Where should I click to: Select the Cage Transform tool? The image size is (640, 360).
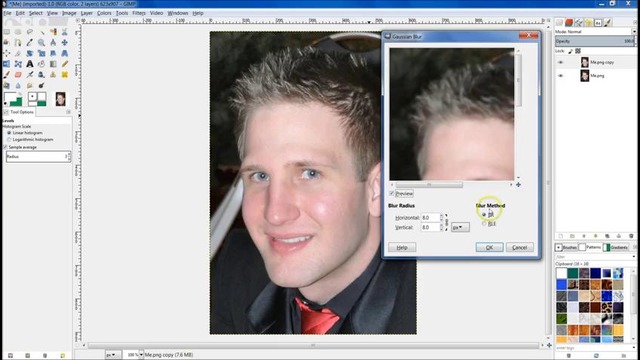coord(18,64)
